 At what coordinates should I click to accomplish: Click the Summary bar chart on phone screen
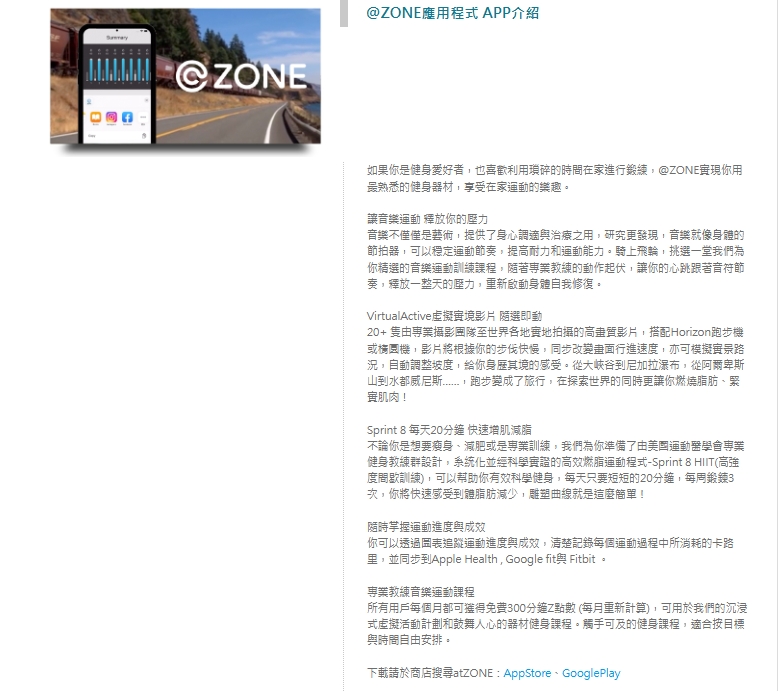point(117,66)
